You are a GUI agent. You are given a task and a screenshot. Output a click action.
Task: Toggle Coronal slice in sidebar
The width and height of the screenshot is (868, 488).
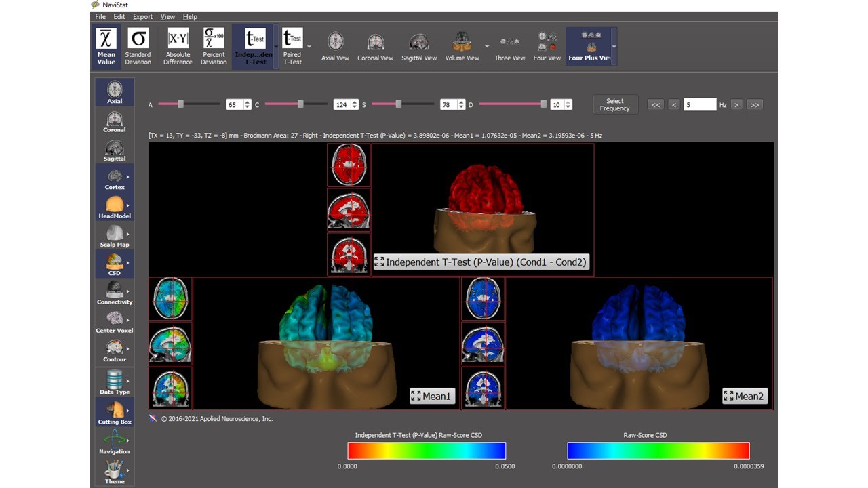(115, 121)
